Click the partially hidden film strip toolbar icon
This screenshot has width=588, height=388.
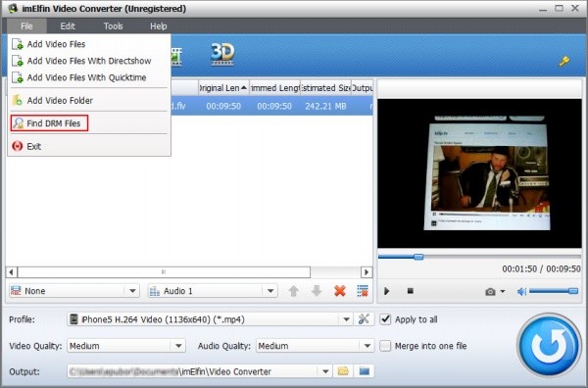point(176,57)
